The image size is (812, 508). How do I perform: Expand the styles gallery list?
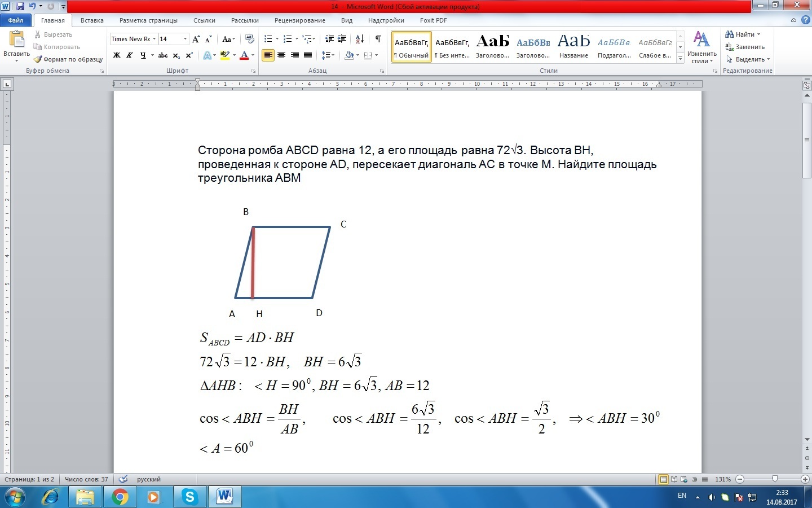pos(681,59)
